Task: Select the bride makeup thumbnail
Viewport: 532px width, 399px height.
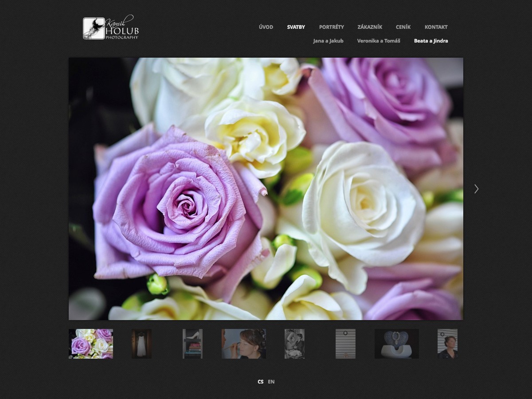Action: (x=244, y=344)
